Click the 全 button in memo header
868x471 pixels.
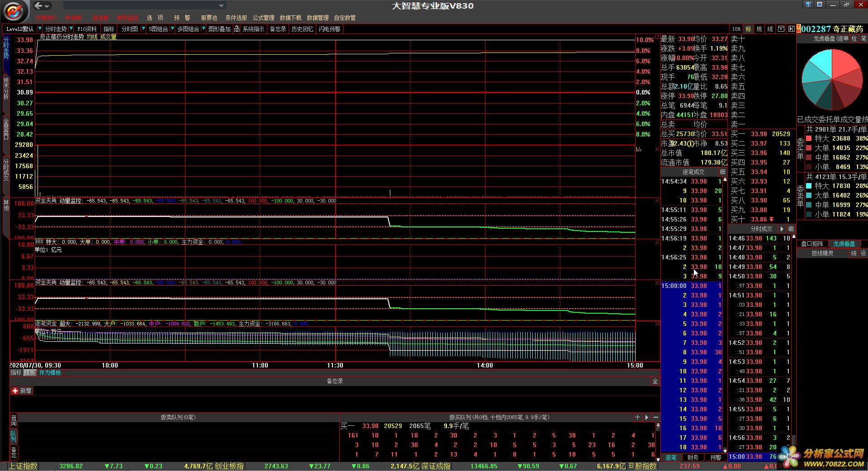pos(655,382)
